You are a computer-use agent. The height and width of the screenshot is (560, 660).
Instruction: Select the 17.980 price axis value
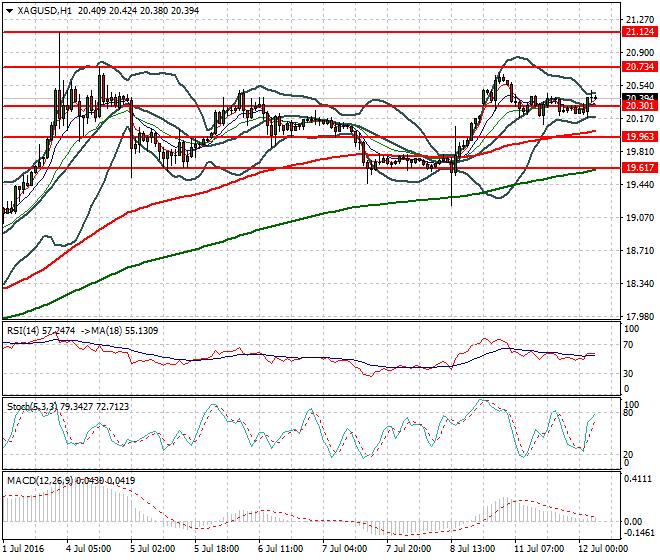coord(640,317)
